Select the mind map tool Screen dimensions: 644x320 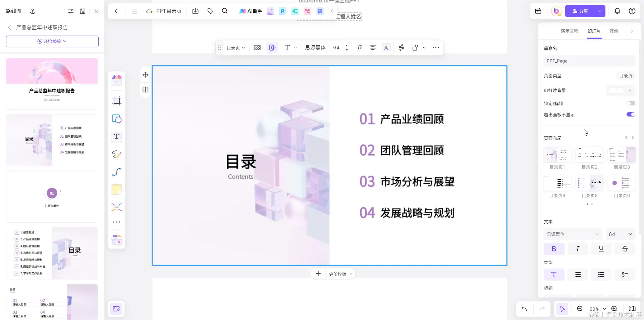click(x=116, y=207)
